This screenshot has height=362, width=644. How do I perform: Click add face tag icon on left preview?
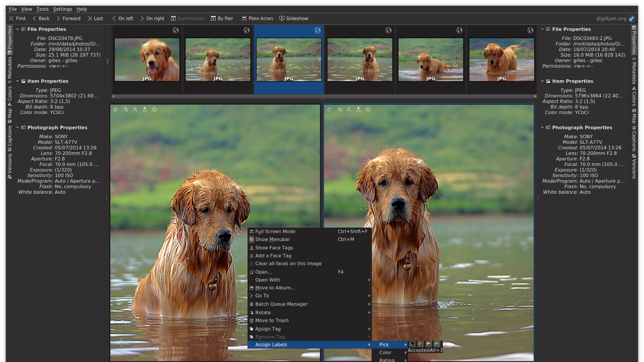(145, 110)
